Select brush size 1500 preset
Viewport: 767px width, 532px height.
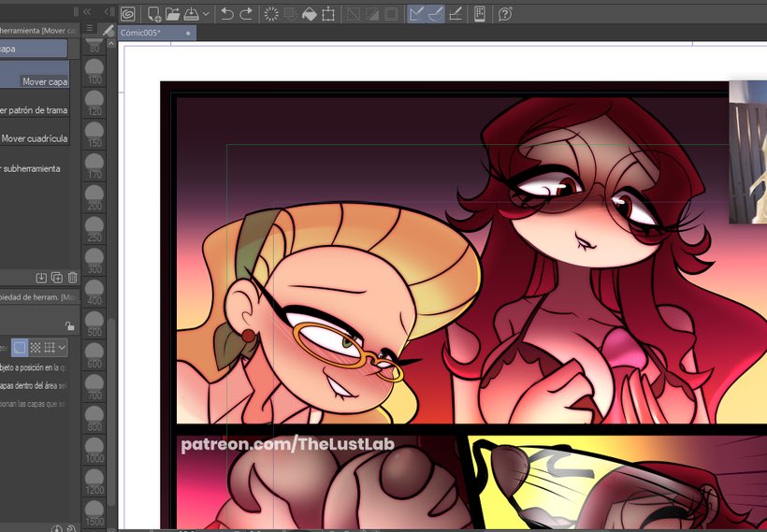pos(94,513)
